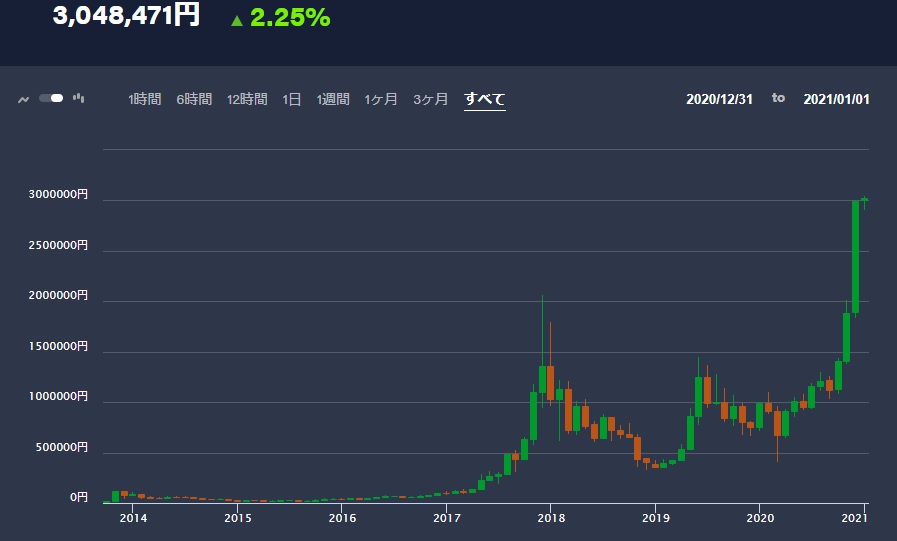Select the candlestick chart icon
897x541 pixels.
(78, 98)
